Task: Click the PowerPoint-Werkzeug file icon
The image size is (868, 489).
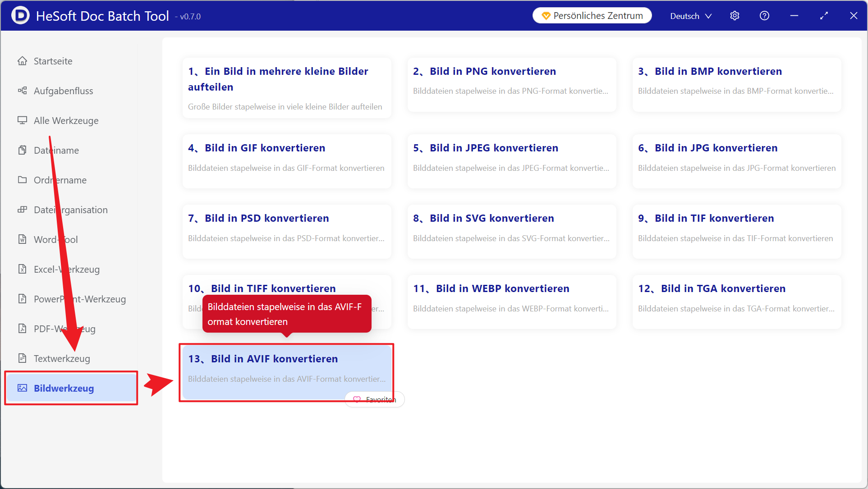Action: tap(22, 299)
